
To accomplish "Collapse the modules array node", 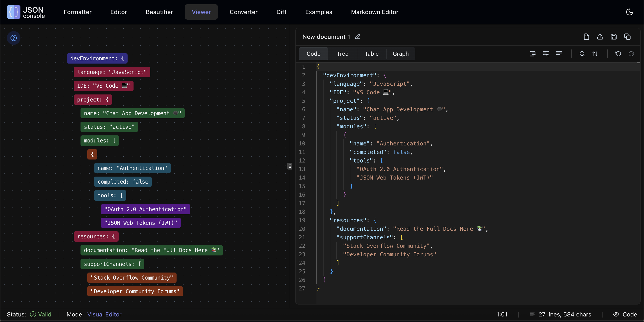I will [x=99, y=141].
